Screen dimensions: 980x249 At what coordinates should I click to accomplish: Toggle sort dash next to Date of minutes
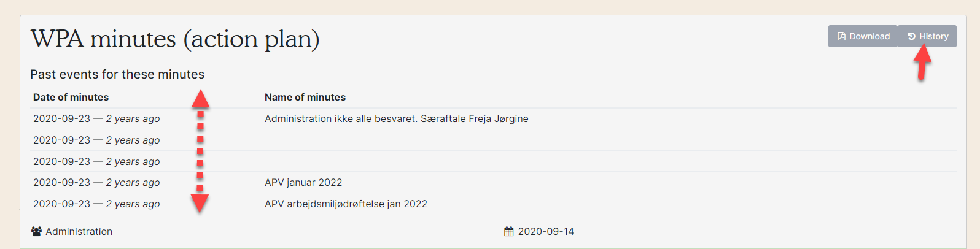tap(117, 98)
